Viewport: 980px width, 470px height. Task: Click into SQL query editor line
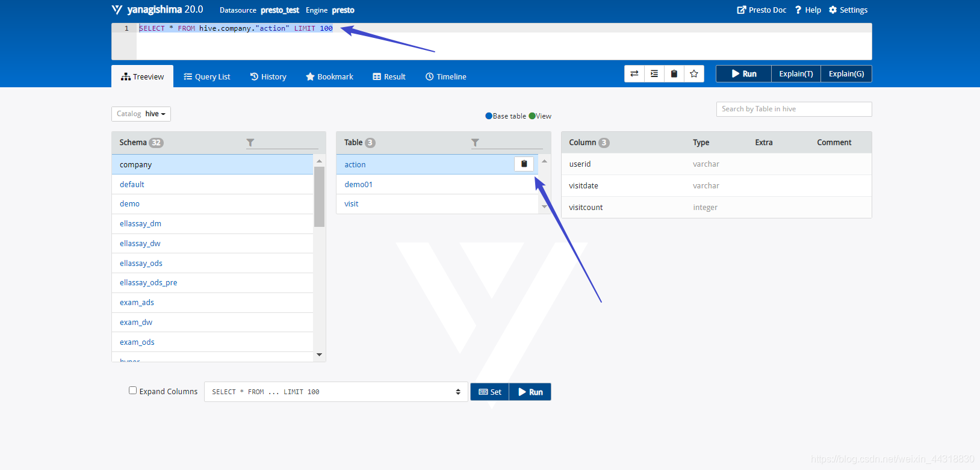(504, 28)
